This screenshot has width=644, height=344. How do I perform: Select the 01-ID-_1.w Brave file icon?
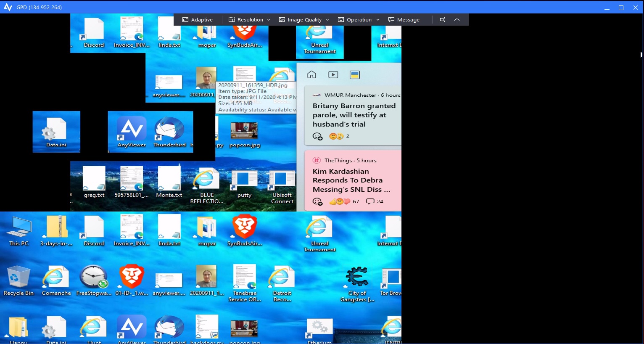[132, 280]
